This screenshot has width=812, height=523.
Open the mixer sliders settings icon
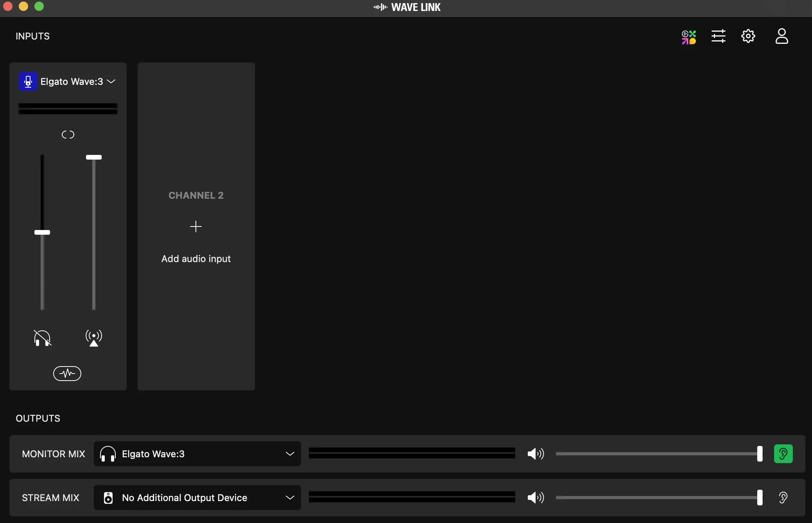click(x=718, y=36)
